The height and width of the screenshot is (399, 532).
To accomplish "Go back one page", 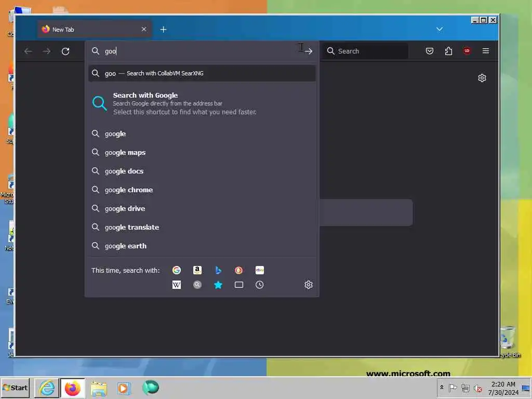I will click(x=28, y=51).
